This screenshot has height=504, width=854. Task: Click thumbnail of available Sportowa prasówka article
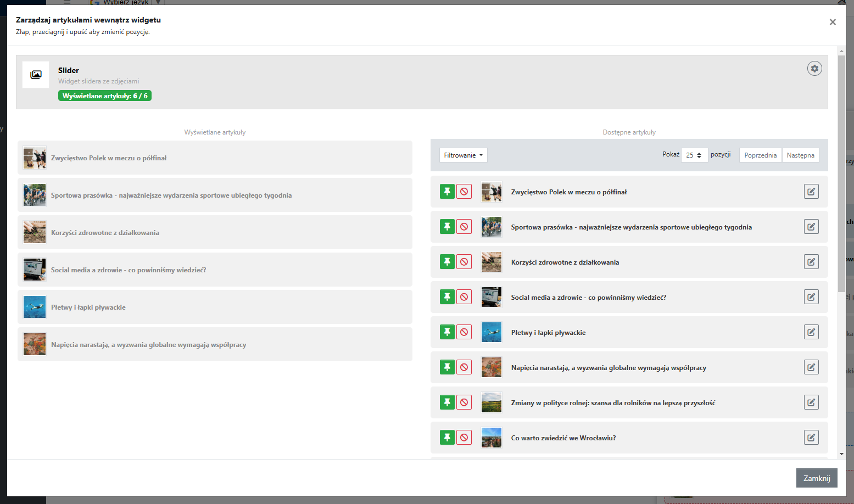(x=492, y=227)
